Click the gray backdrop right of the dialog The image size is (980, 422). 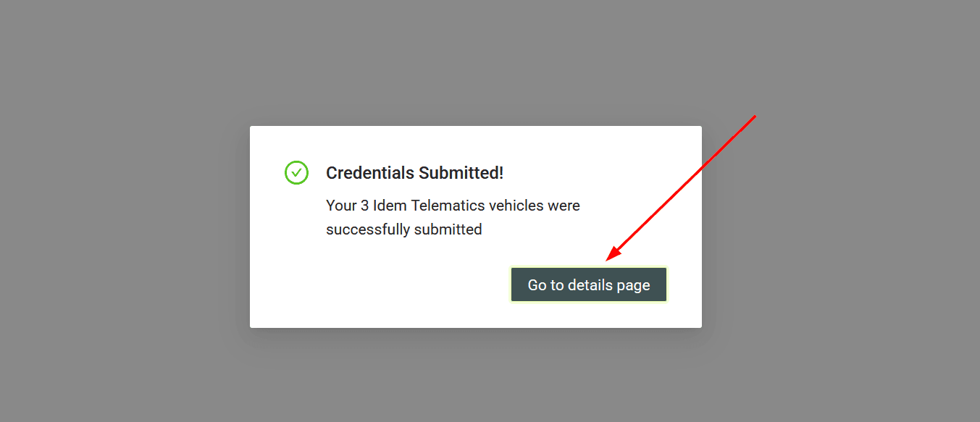coord(840,239)
